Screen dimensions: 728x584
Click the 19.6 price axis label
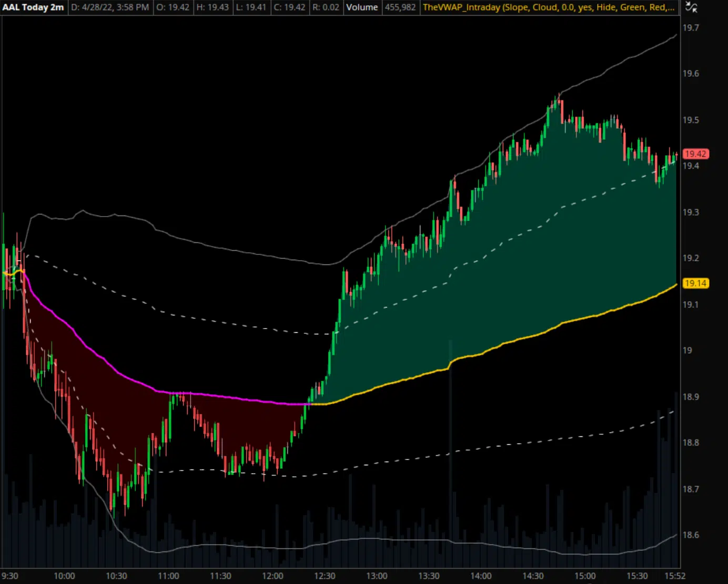pyautogui.click(x=691, y=74)
